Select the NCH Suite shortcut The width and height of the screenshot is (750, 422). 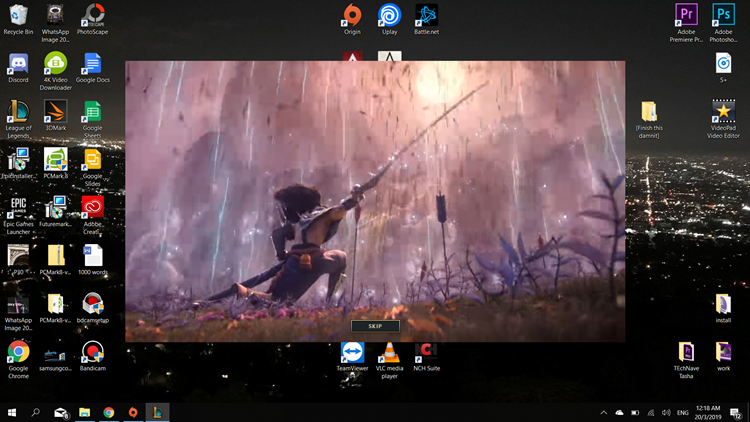tap(426, 356)
